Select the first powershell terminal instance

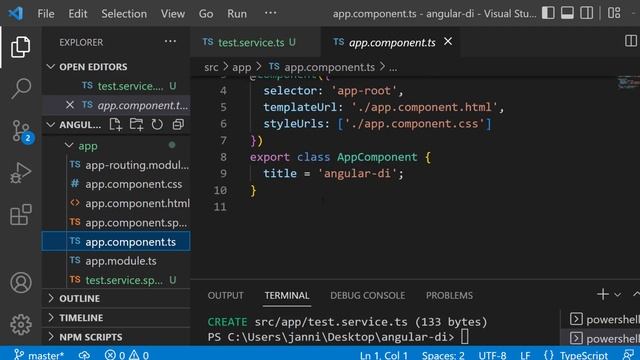604,319
